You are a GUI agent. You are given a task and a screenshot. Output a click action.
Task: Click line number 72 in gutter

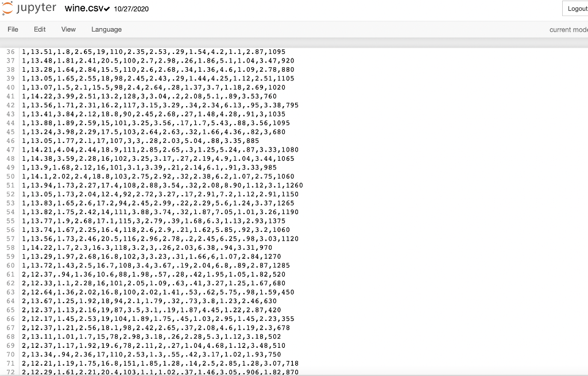(x=10, y=372)
